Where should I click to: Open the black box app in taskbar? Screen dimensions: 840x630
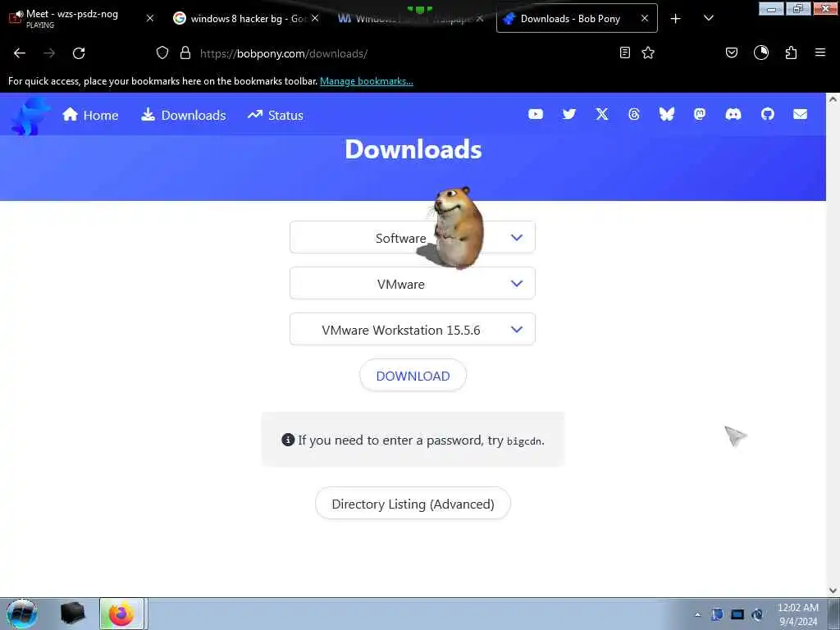point(72,614)
